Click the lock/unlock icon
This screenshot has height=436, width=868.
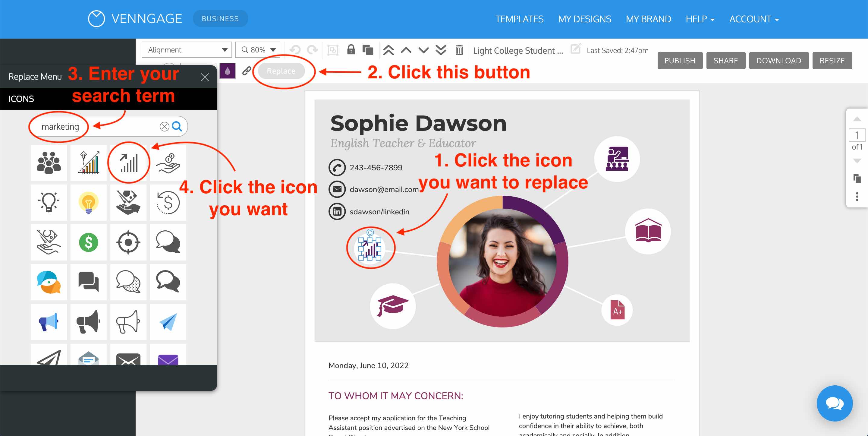click(352, 50)
